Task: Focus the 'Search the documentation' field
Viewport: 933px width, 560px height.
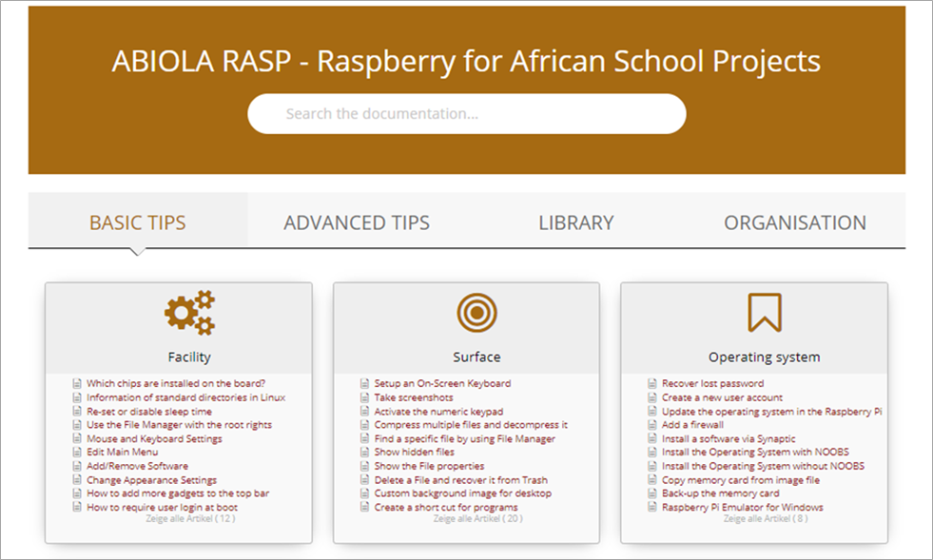Action: (x=466, y=114)
